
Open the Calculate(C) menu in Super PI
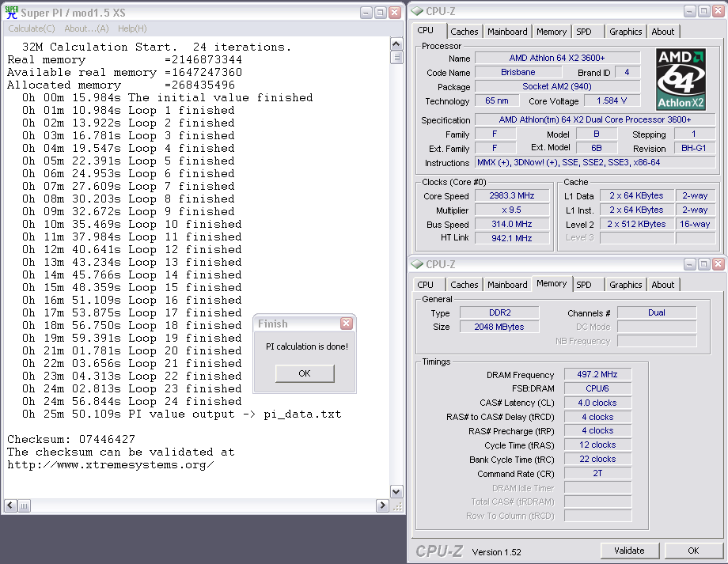(32, 28)
